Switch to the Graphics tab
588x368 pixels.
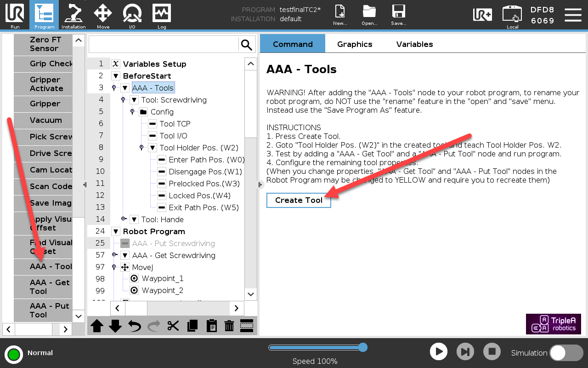pyautogui.click(x=355, y=44)
